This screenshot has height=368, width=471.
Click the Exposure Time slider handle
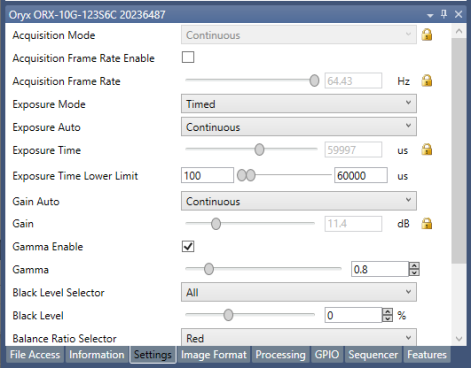[x=259, y=149]
